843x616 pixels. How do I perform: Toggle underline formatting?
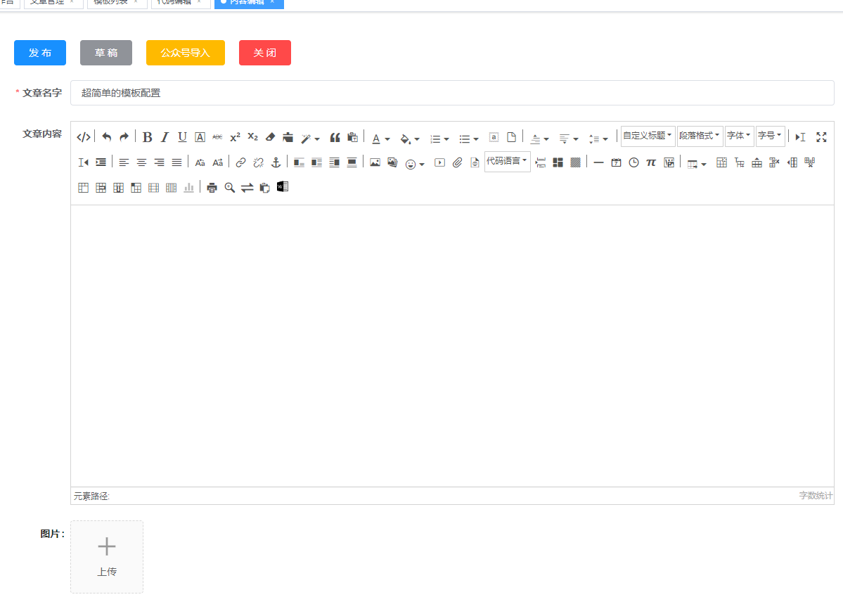182,137
